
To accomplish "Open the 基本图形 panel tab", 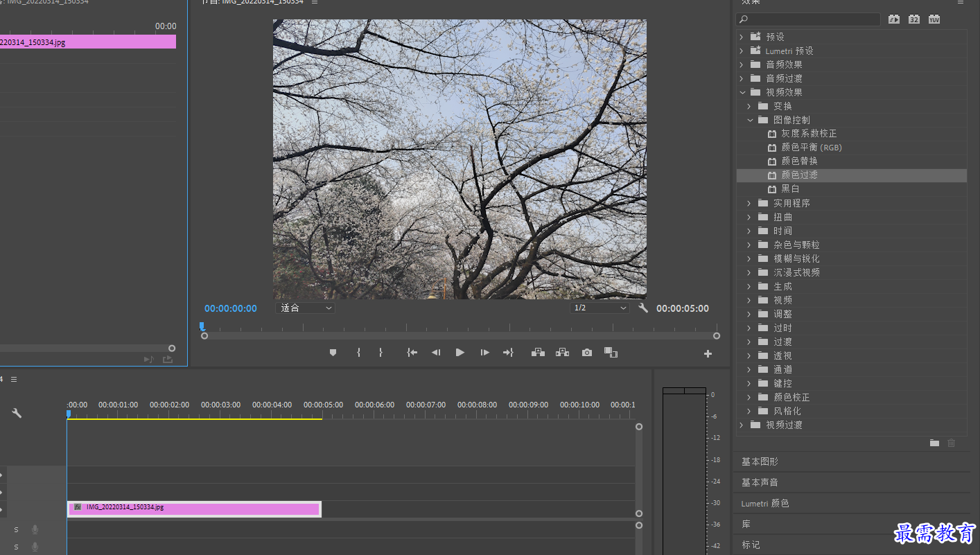I will pos(760,462).
